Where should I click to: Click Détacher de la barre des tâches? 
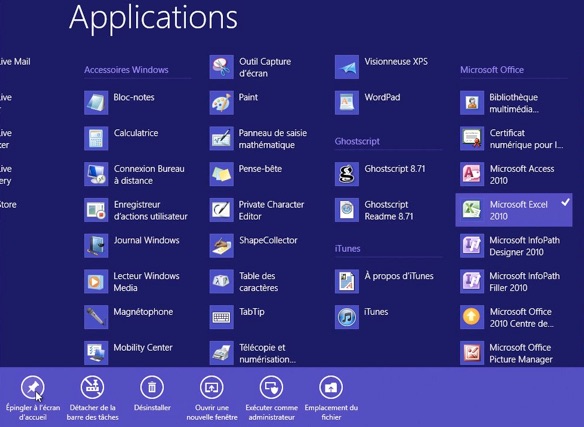(x=92, y=398)
